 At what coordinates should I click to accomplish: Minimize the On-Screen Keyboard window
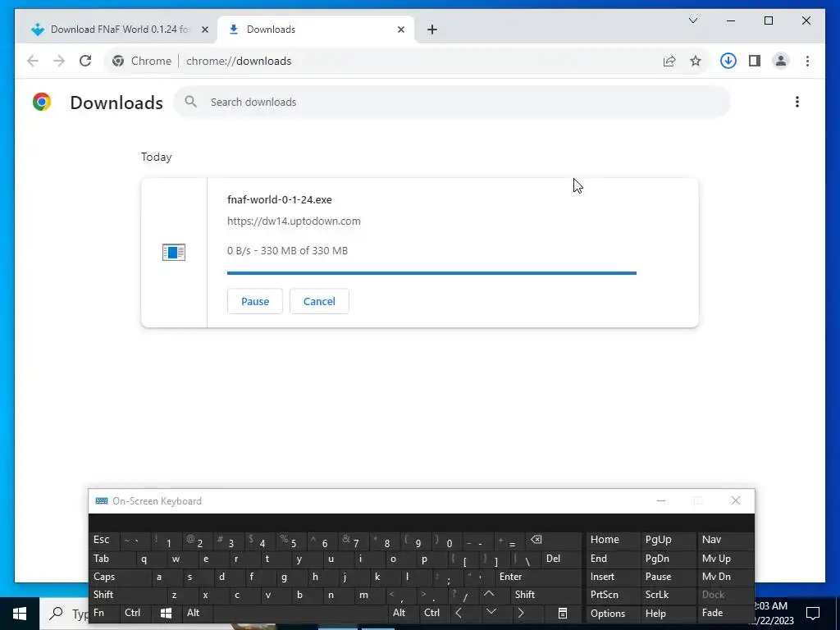pyautogui.click(x=661, y=501)
